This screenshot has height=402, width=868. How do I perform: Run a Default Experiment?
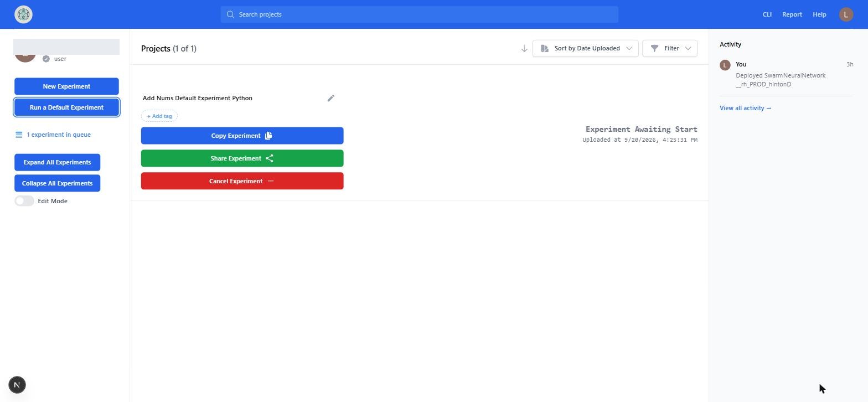(66, 107)
